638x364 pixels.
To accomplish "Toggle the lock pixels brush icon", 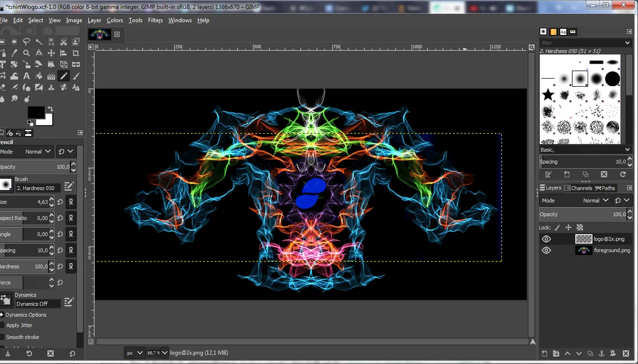I will (x=557, y=227).
